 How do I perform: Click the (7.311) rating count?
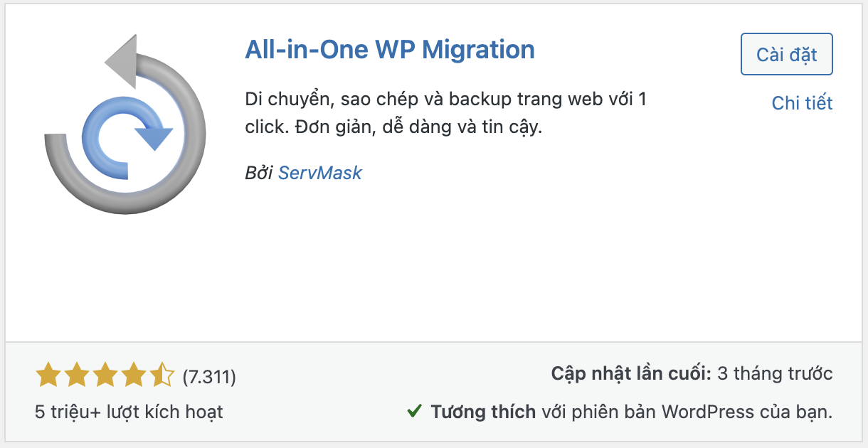[209, 376]
